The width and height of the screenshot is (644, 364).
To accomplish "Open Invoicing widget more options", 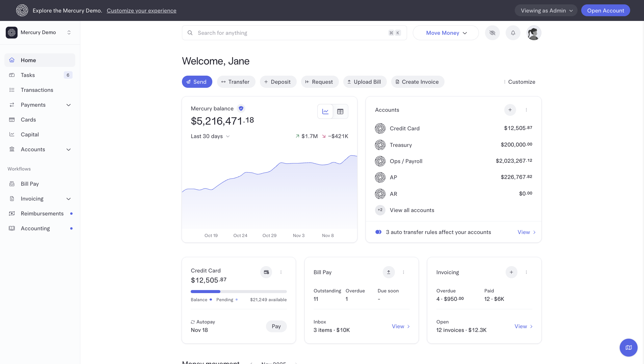I will [x=526, y=272].
